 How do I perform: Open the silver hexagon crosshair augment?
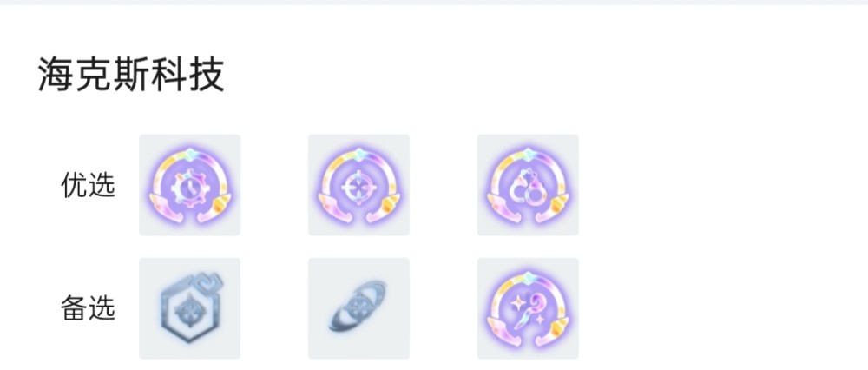point(189,308)
